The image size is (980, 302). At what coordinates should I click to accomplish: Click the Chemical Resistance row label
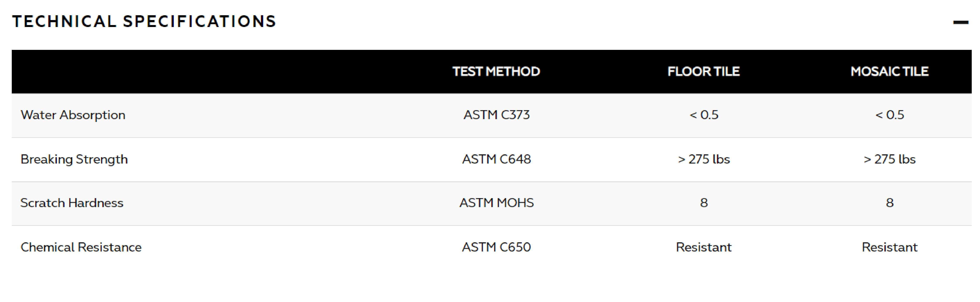(81, 247)
